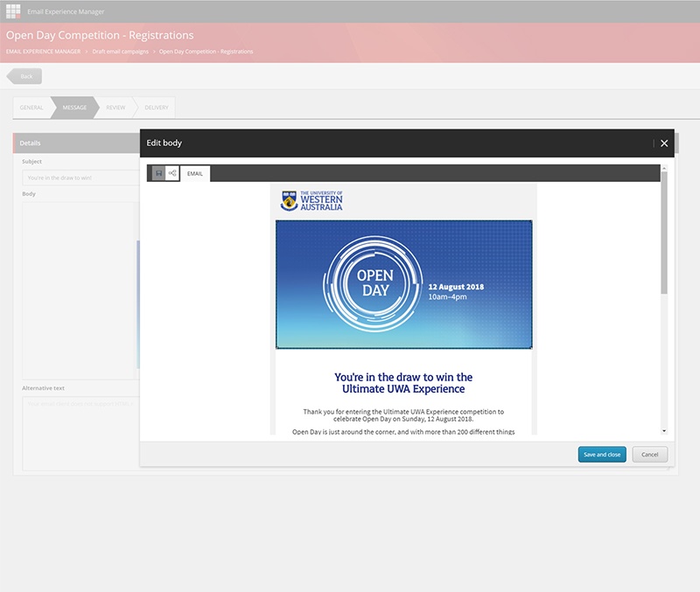700x592 pixels.
Task: Cancel the body edits
Action: (649, 454)
